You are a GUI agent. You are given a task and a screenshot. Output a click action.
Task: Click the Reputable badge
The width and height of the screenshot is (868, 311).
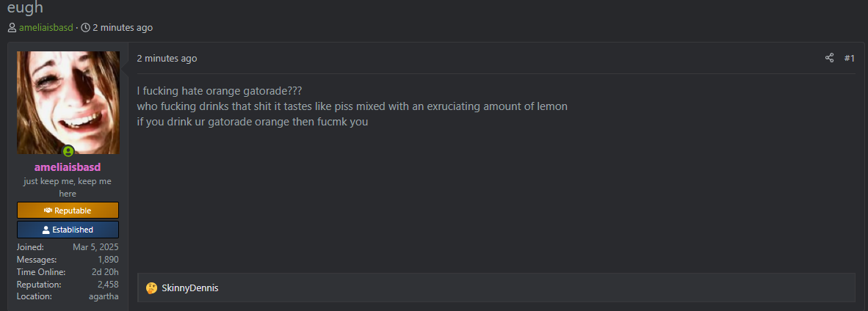pos(68,211)
